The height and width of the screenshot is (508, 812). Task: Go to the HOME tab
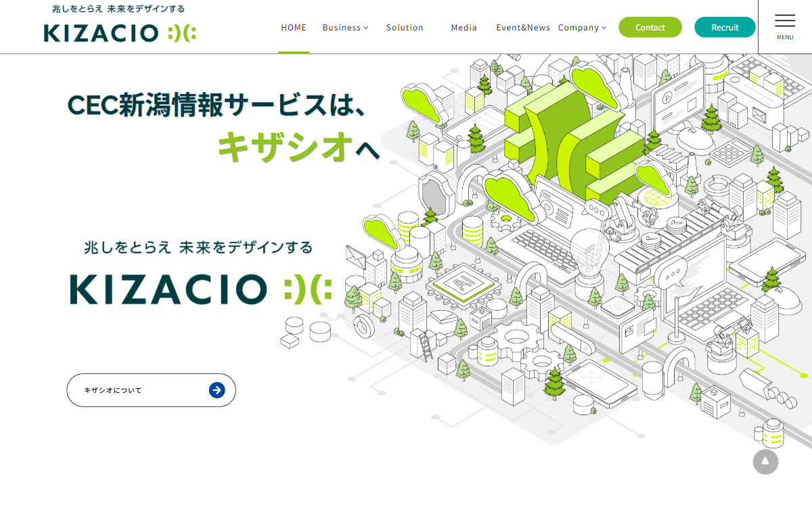pos(294,27)
